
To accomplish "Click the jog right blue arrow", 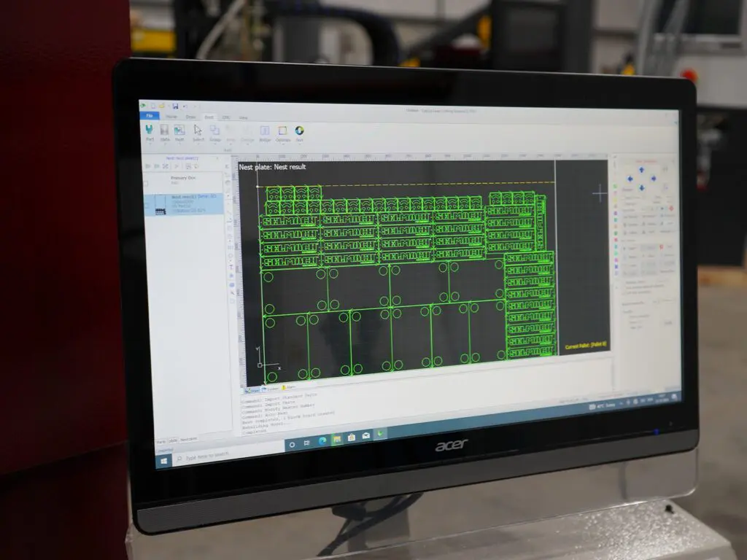I will (654, 179).
